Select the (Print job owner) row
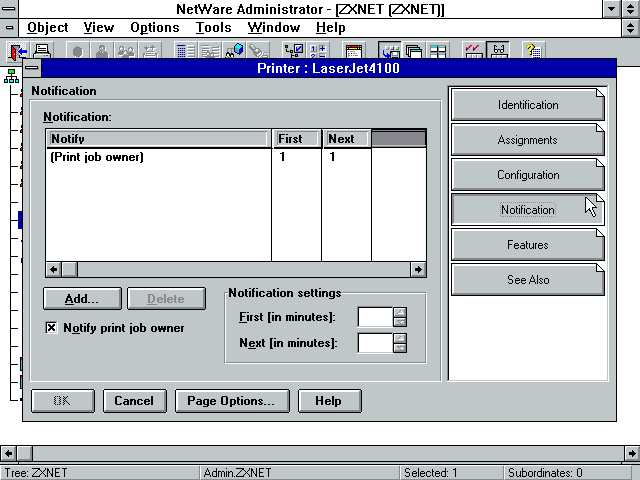The width and height of the screenshot is (640, 480). [236, 157]
